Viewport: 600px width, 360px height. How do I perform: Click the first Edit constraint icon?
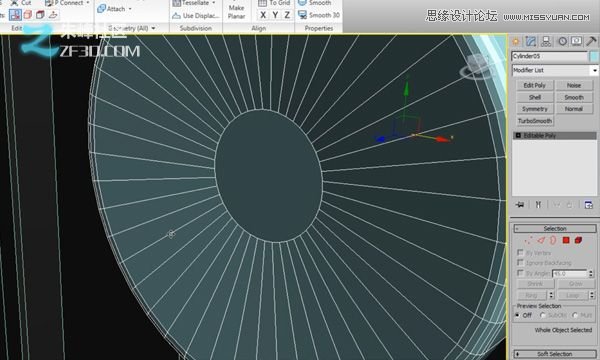(x=15, y=15)
